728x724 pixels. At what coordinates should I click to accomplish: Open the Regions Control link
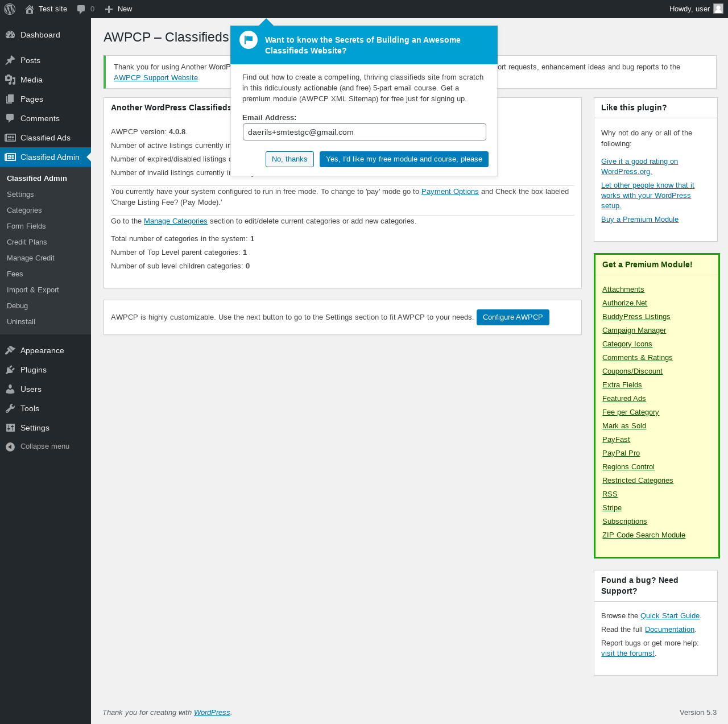[x=628, y=467]
